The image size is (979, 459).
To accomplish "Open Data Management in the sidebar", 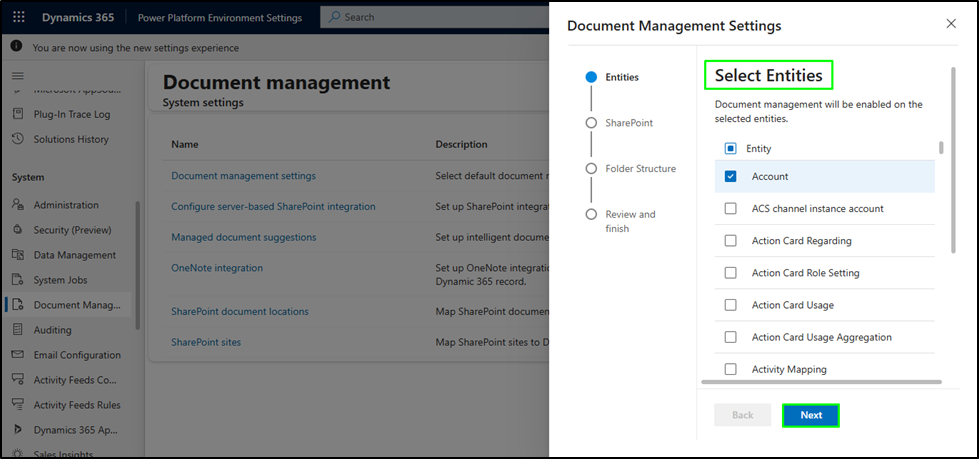I will point(74,255).
